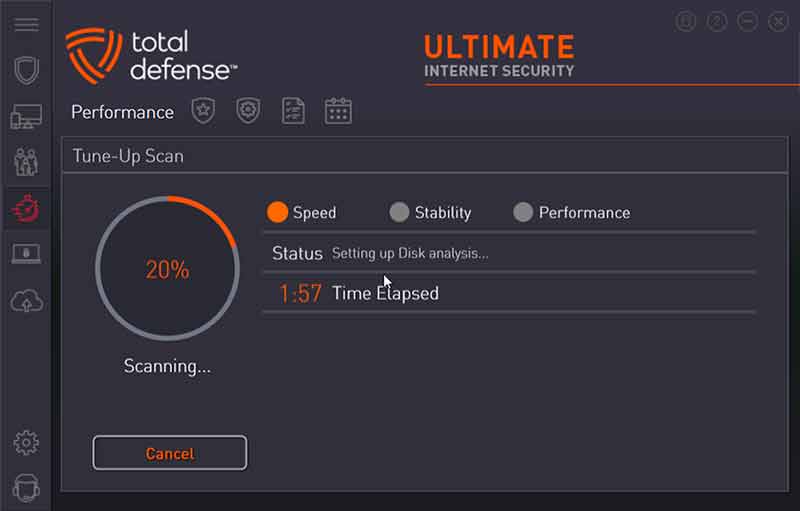
Task: Open the Devices sidebar icon
Action: click(x=26, y=116)
